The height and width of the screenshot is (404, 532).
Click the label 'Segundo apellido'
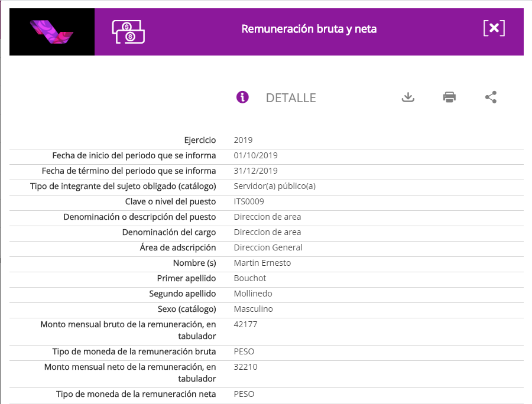(x=183, y=294)
